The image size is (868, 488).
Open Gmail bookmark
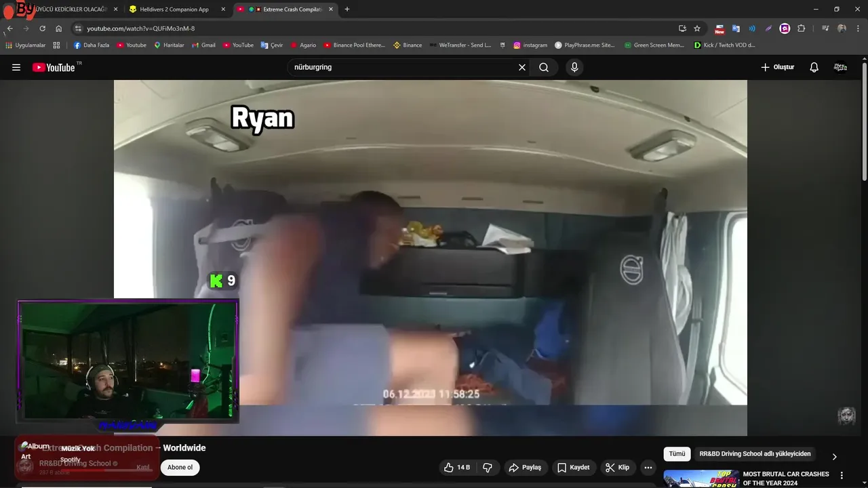(x=203, y=45)
